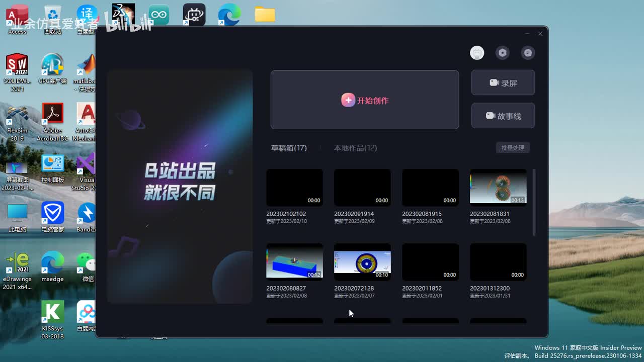Screen dimensions: 644x362
Task: Open the Bandizip desktop shortcut
Action: point(86,218)
